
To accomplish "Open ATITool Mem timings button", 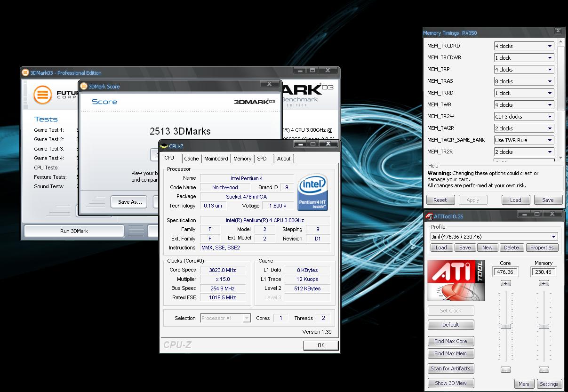I will coord(524,384).
